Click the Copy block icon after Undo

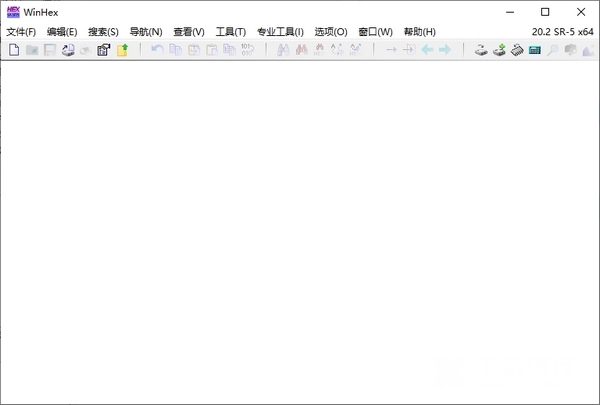(x=175, y=50)
